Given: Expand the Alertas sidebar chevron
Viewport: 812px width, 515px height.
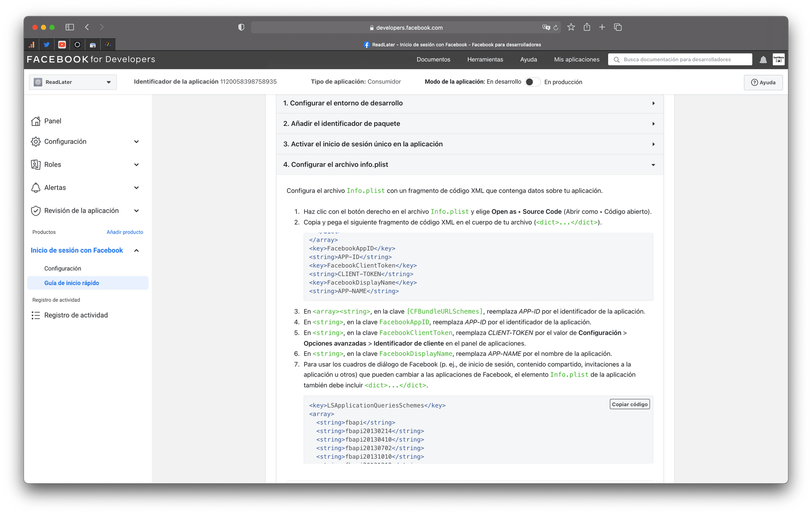Looking at the screenshot, I should (136, 188).
